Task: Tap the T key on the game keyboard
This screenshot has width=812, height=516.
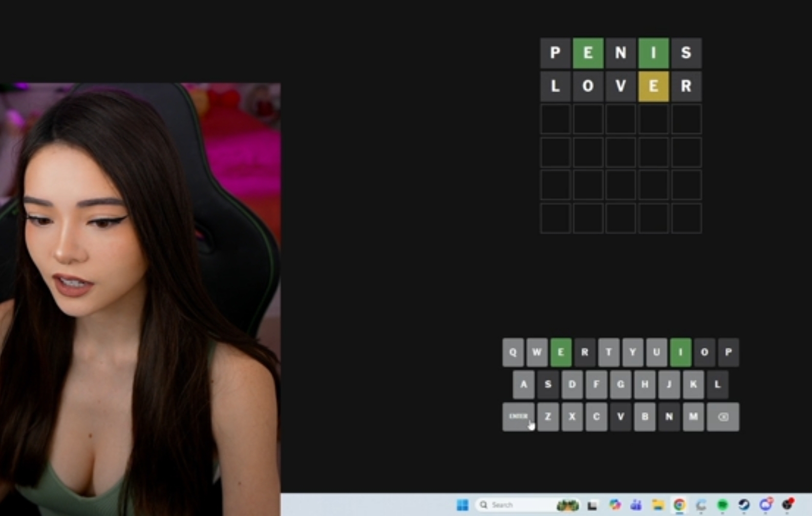Action: [609, 352]
